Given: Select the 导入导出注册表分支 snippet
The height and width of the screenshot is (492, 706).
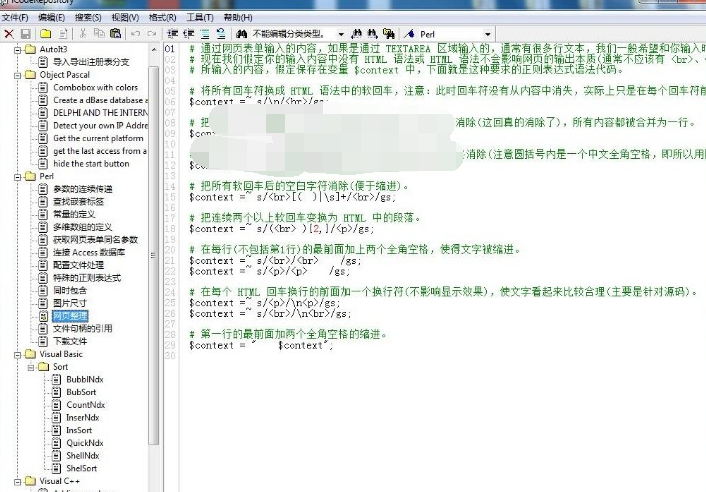Looking at the screenshot, I should 91,62.
